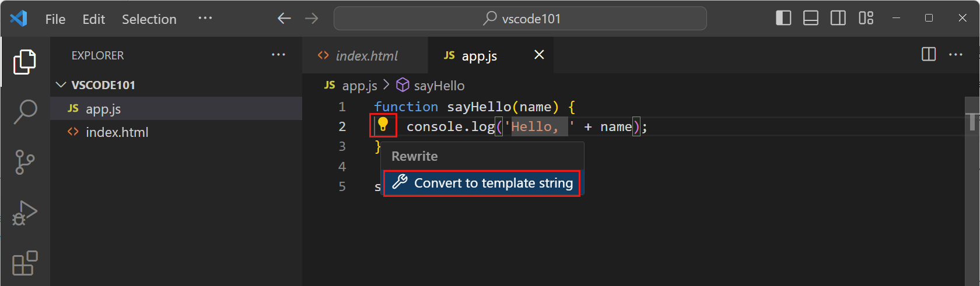This screenshot has height=286, width=980.
Task: Open Explorer views and more actions menu
Action: tap(278, 55)
